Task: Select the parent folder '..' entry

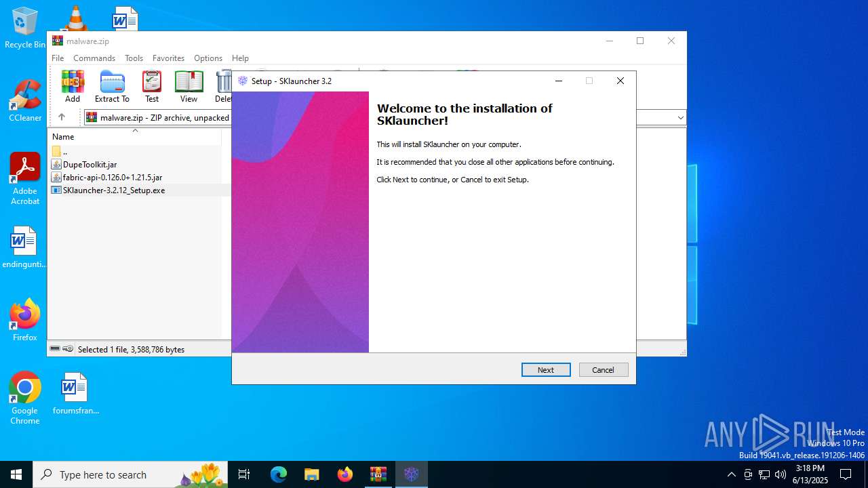Action: pyautogui.click(x=64, y=151)
